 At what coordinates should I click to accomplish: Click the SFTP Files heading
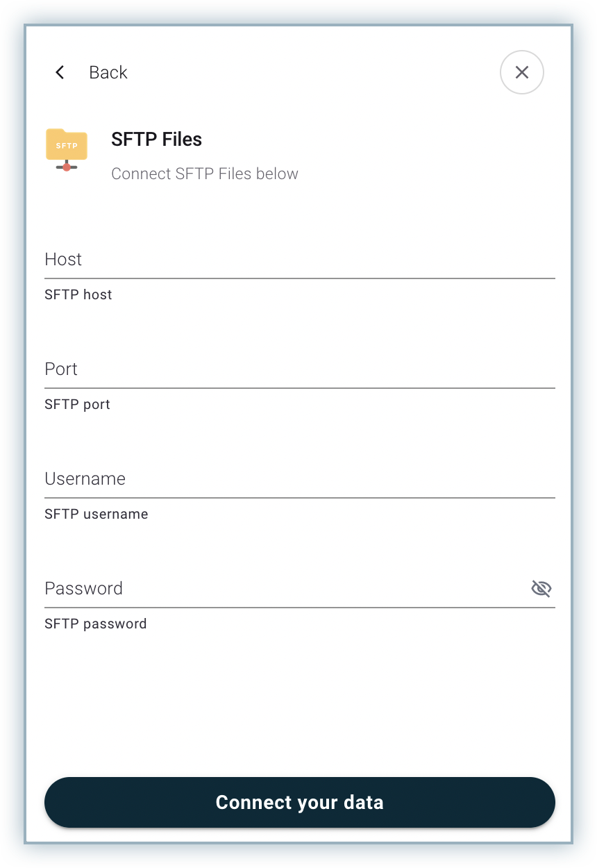coord(156,139)
